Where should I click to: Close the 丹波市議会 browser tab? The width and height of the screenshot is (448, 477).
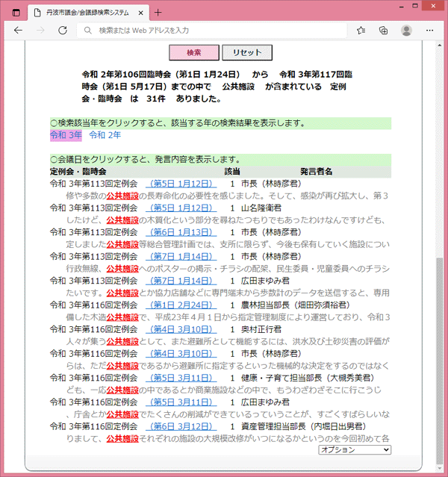pos(140,13)
